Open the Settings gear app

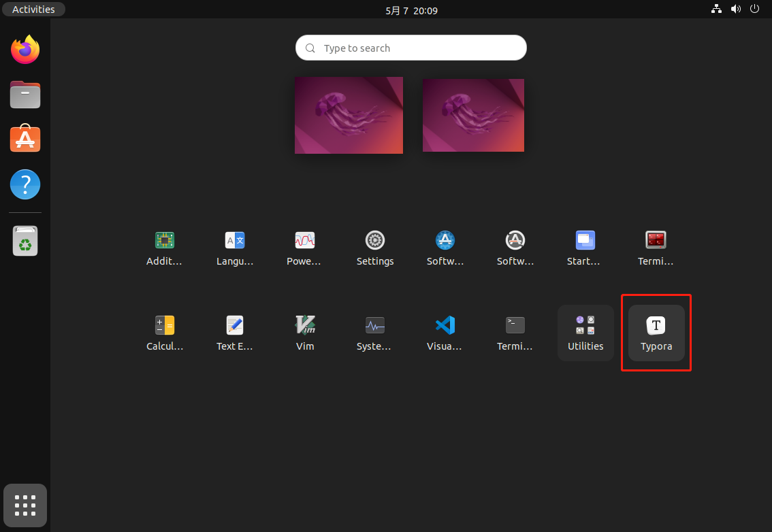click(374, 248)
